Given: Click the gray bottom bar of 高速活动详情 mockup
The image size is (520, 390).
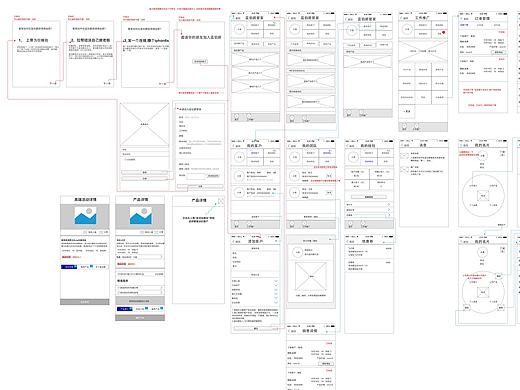Looking at the screenshot, I should pos(85,302).
